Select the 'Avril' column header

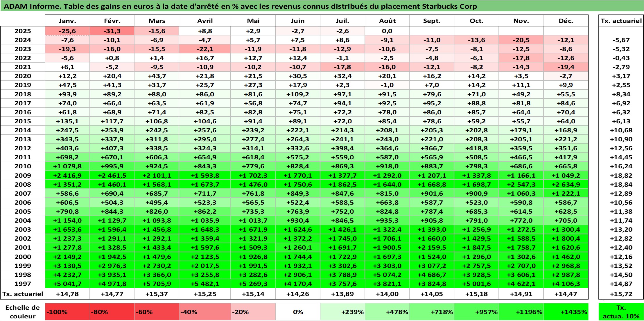(205, 21)
